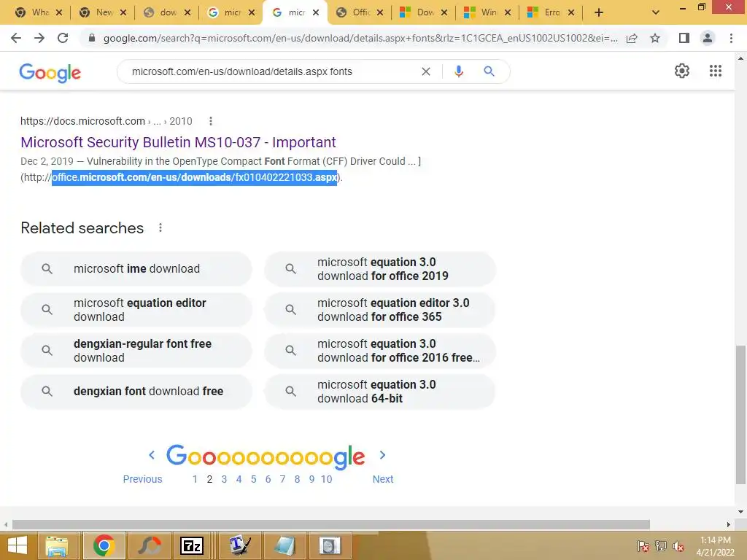
Task: Launch 7-Zip from the taskbar
Action: 192,545
